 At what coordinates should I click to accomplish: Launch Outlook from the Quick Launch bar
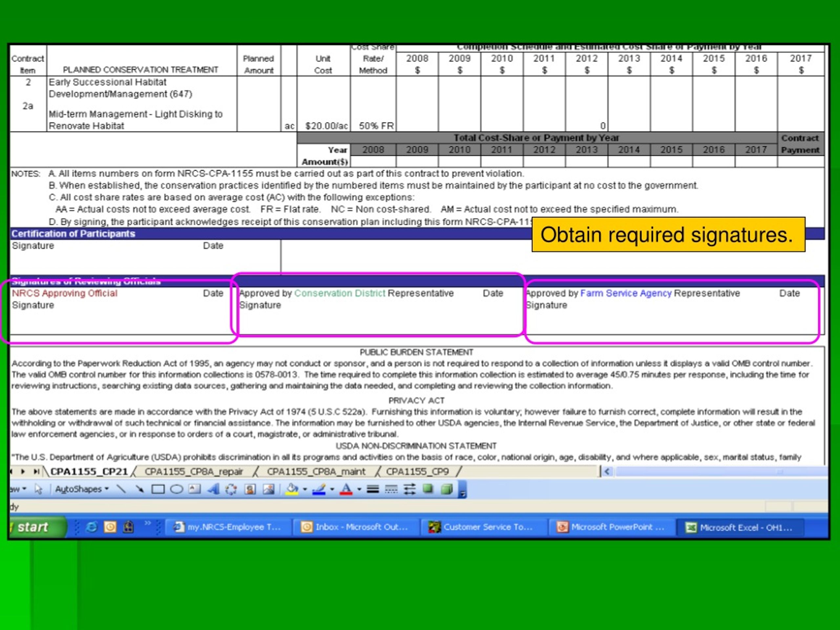110,527
